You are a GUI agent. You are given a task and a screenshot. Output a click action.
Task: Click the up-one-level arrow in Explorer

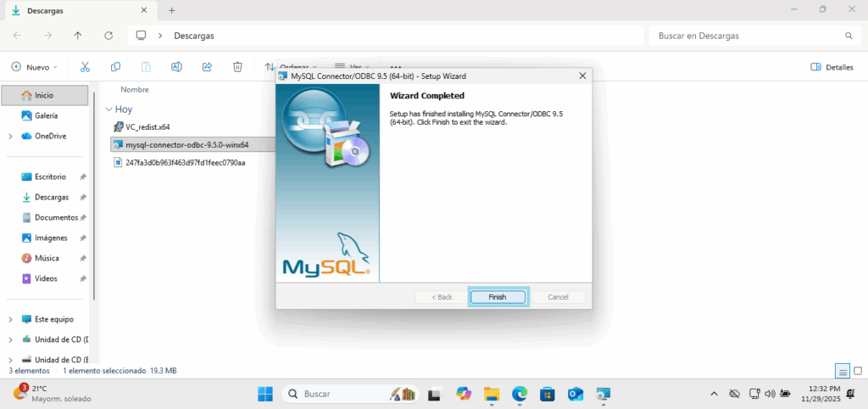(x=78, y=36)
